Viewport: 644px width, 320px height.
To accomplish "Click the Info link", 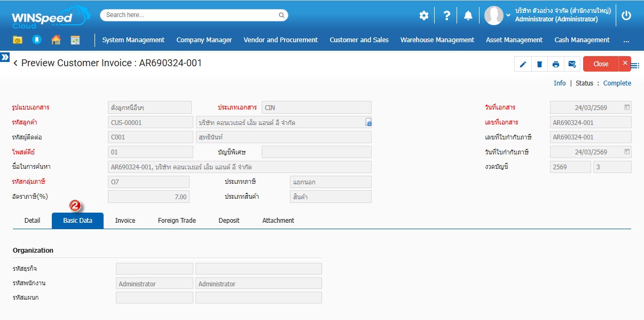I will (x=560, y=83).
